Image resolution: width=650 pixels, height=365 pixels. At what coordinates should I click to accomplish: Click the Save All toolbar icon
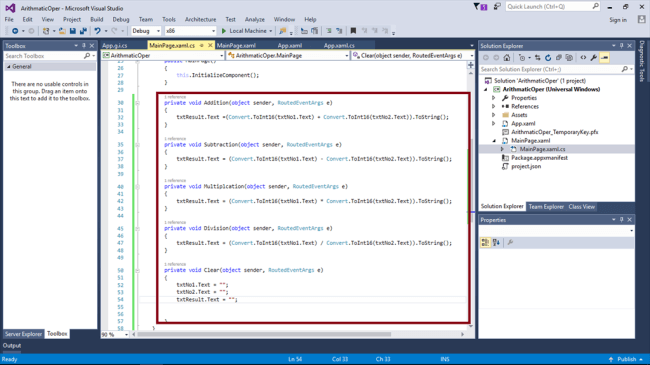[x=83, y=31]
